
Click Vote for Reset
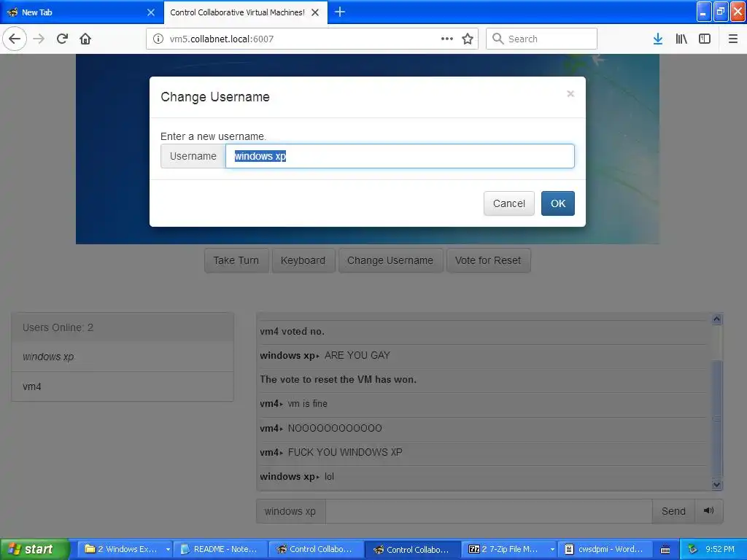(488, 260)
